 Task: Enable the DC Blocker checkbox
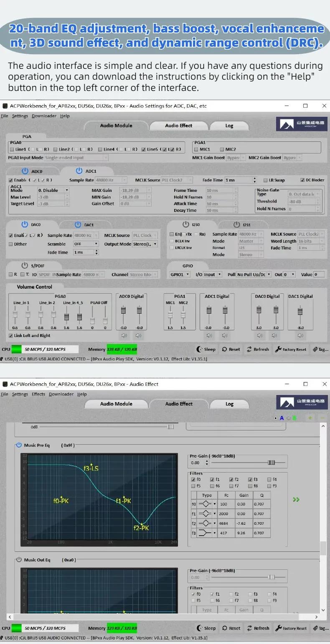tap(302, 180)
